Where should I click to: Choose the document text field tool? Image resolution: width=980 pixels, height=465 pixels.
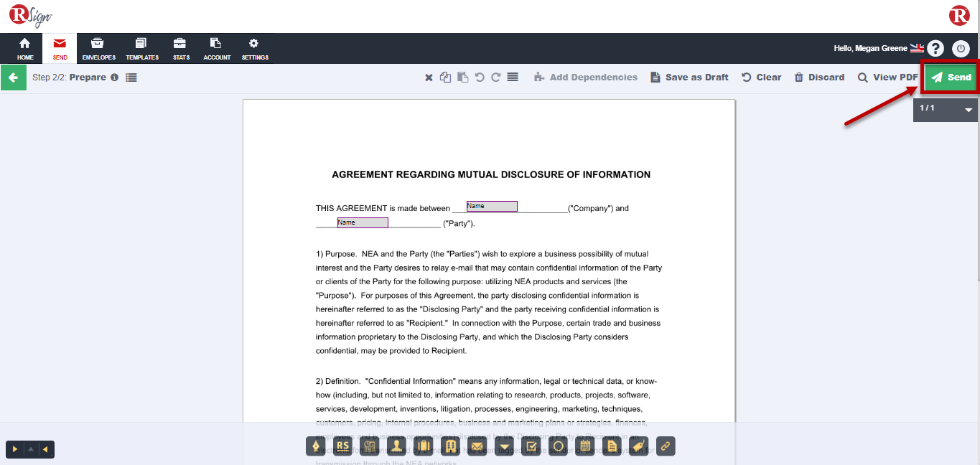tap(612, 446)
